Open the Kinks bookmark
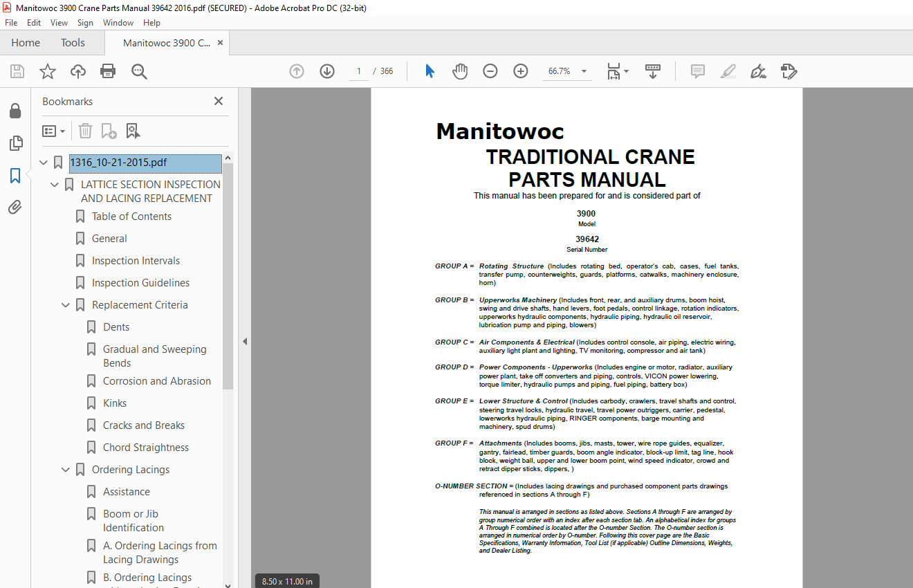The image size is (913, 588). (x=115, y=403)
